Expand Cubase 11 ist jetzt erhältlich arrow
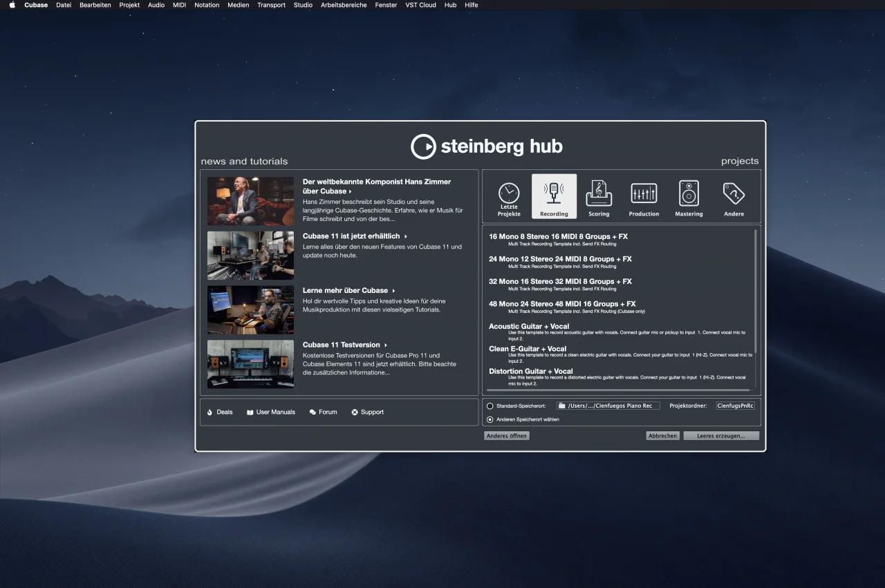Viewport: 885px width, 588px height. [x=406, y=236]
